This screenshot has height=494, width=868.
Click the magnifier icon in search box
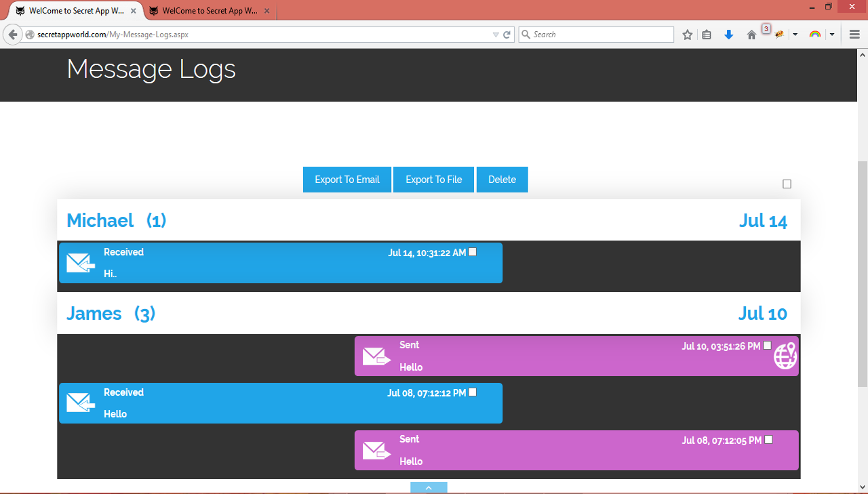(x=526, y=35)
